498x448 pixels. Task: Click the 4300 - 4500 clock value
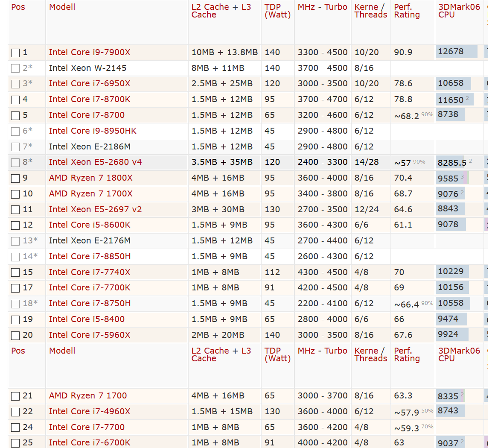pyautogui.click(x=322, y=272)
